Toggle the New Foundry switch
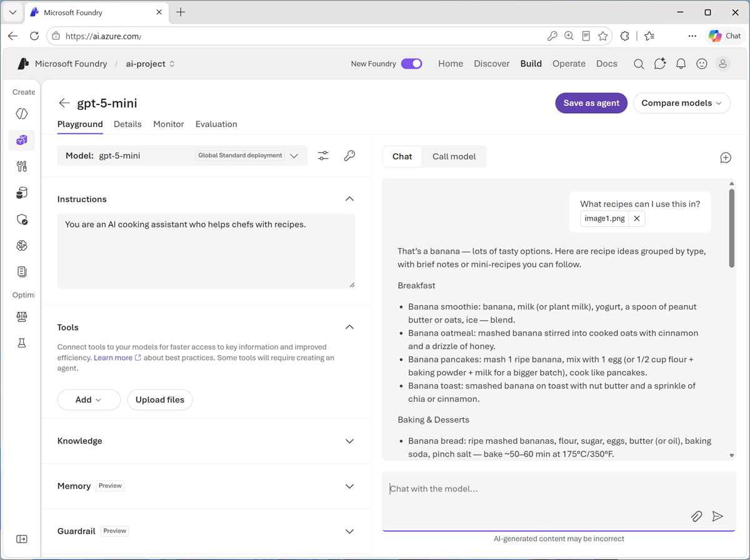The width and height of the screenshot is (750, 560). [412, 64]
